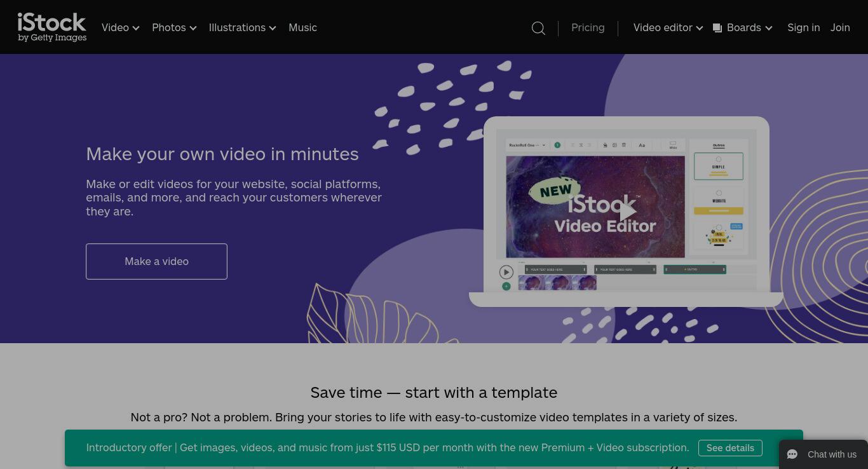868x469 pixels.
Task: Go to the Music section
Action: tap(302, 27)
